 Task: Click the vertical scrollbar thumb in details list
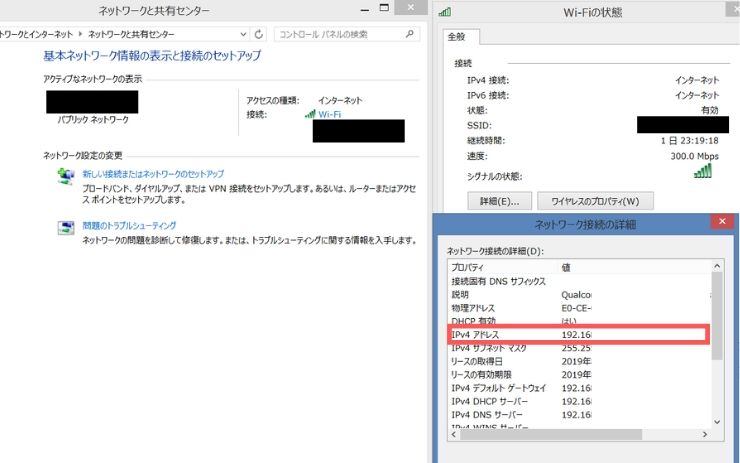coord(717,316)
